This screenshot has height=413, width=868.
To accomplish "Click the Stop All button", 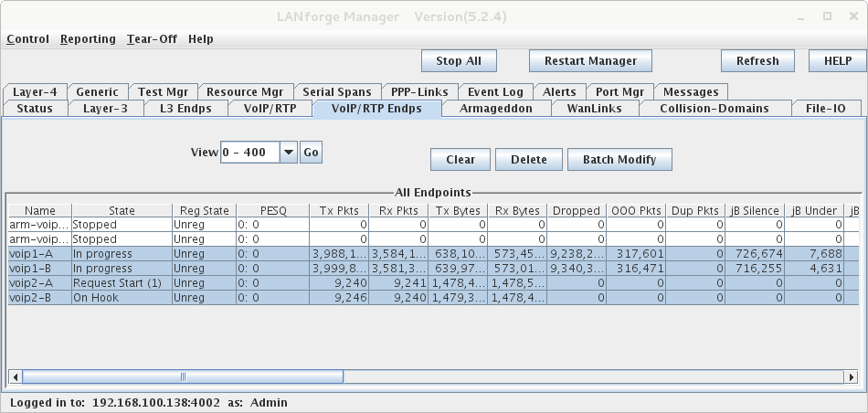I will pos(459,61).
